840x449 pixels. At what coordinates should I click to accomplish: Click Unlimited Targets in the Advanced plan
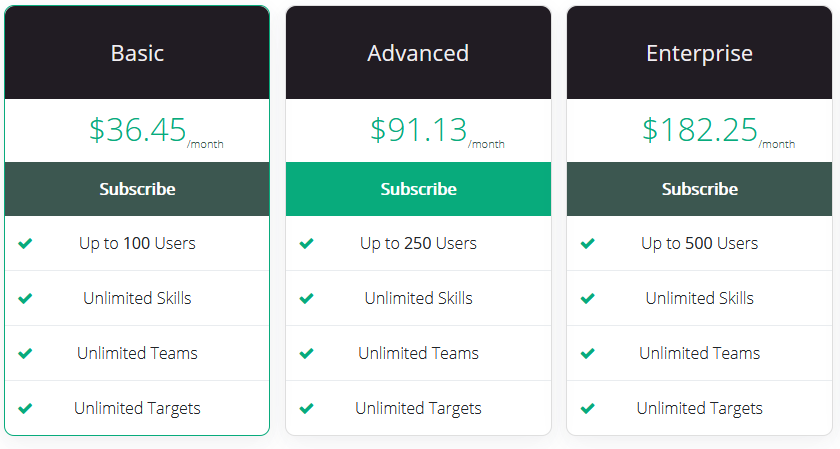tap(418, 408)
